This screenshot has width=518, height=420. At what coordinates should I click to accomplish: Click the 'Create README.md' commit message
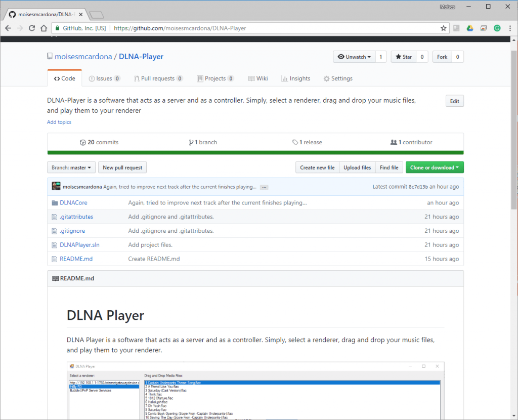pos(154,259)
